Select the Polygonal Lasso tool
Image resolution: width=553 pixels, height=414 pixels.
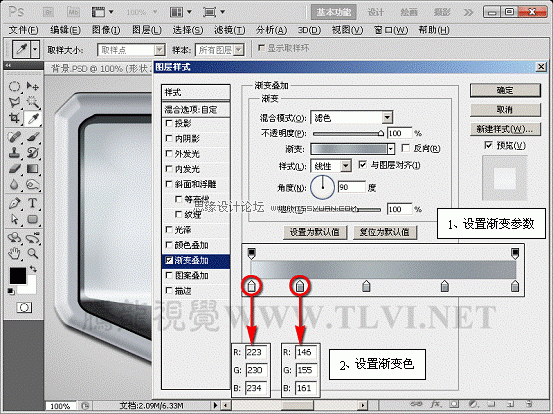[x=14, y=103]
